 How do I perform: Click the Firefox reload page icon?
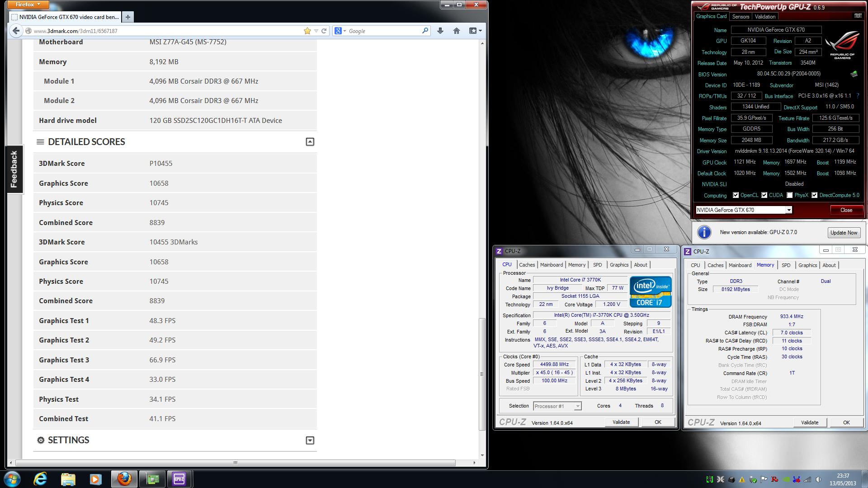pos(324,31)
